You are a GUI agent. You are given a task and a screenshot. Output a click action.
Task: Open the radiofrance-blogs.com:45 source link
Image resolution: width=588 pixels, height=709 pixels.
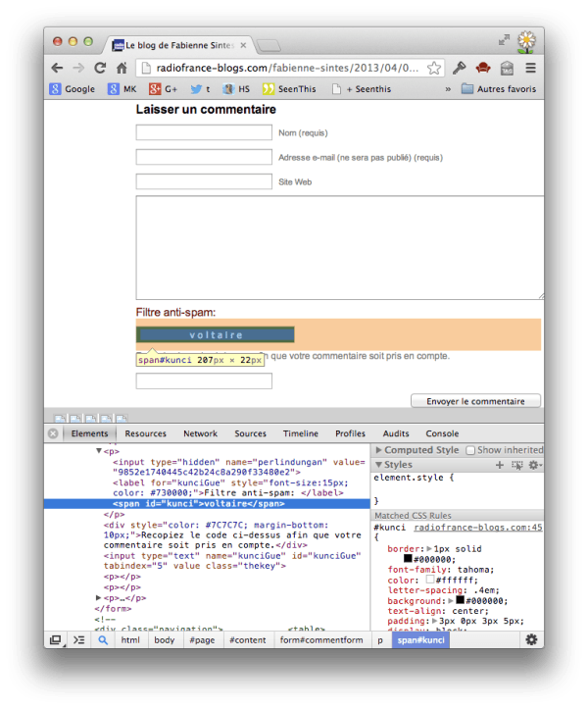pos(477,528)
